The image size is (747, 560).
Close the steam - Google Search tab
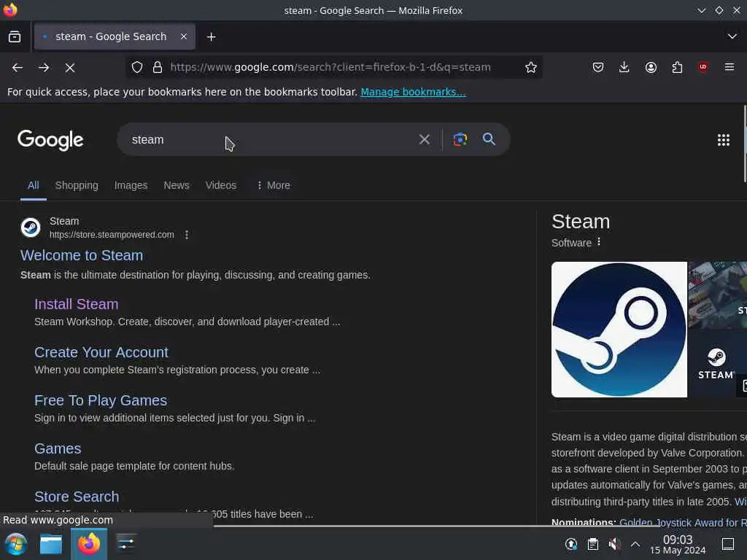(184, 36)
